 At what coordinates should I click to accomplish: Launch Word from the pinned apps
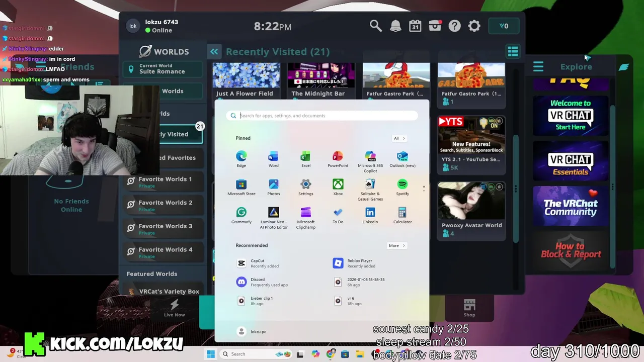coord(273,159)
